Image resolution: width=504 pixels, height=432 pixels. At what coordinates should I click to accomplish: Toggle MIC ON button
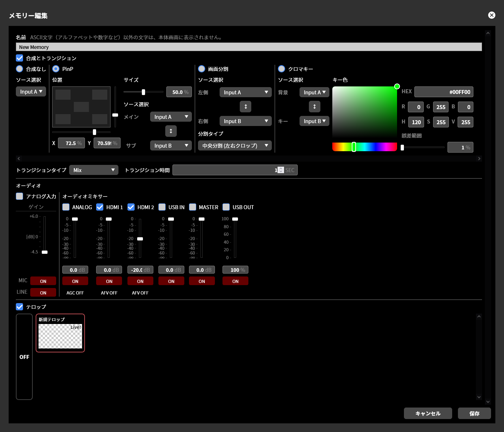tap(43, 281)
